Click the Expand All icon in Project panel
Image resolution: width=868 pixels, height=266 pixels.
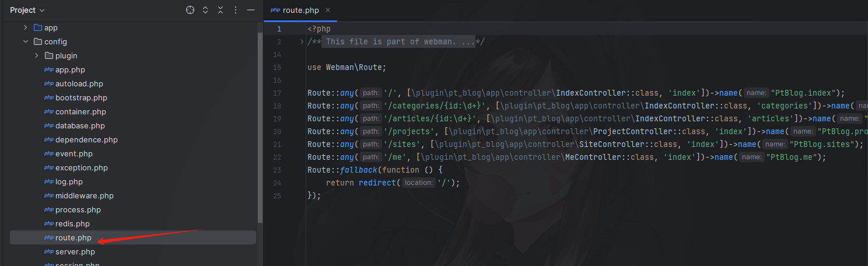pos(205,10)
